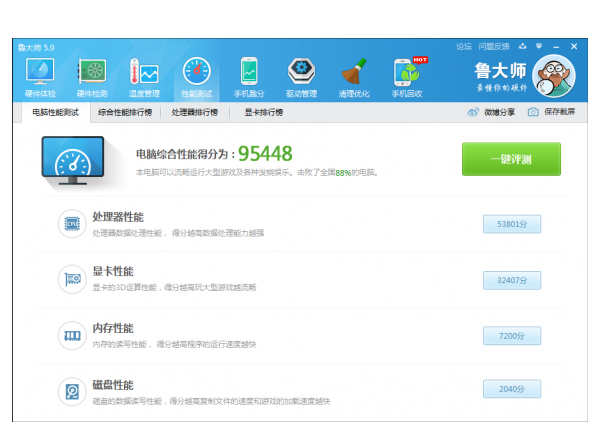Click the camera icon for 保存截屏
The width and height of the screenshot is (600, 441).
[533, 112]
